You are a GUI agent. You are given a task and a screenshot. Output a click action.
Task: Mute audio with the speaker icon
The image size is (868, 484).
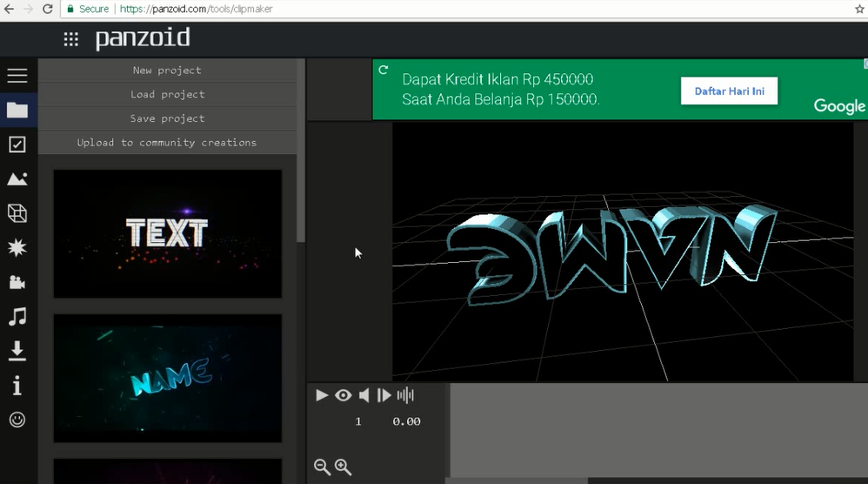pos(364,395)
